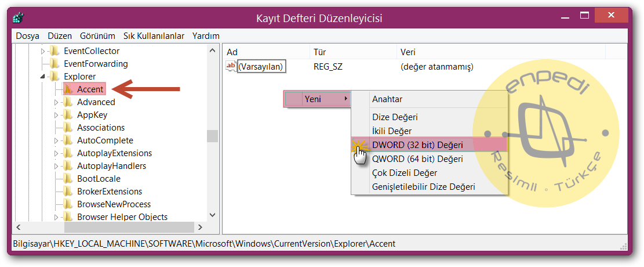
Task: Expand the EventCollector key
Action: coord(43,52)
